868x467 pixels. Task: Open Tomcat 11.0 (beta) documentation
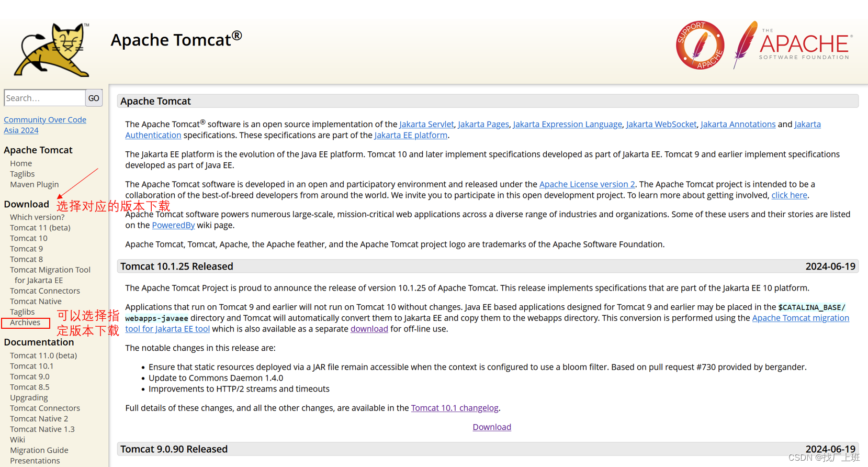[x=43, y=355]
